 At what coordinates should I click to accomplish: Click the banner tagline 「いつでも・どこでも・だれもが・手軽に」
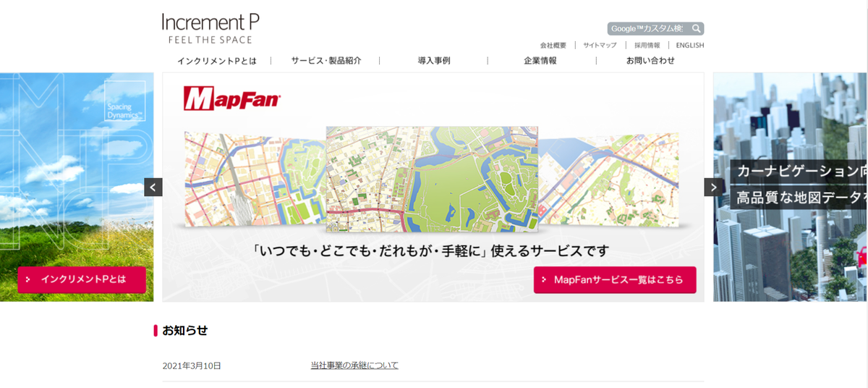[370, 251]
